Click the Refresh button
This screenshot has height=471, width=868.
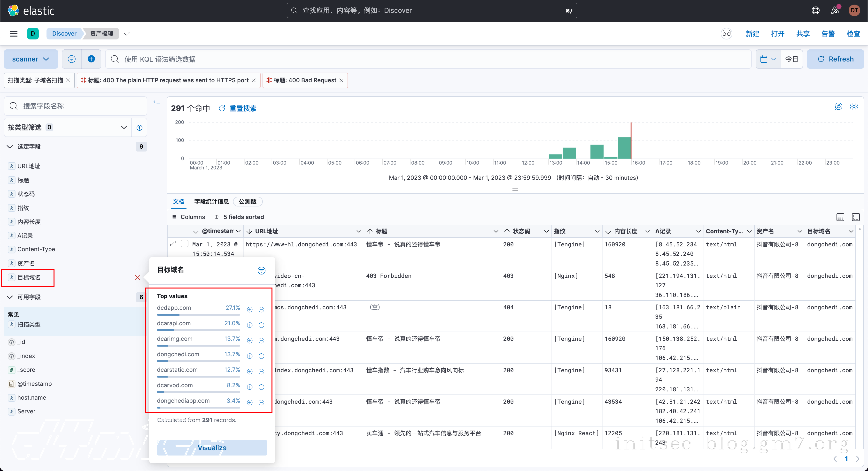[835, 59]
